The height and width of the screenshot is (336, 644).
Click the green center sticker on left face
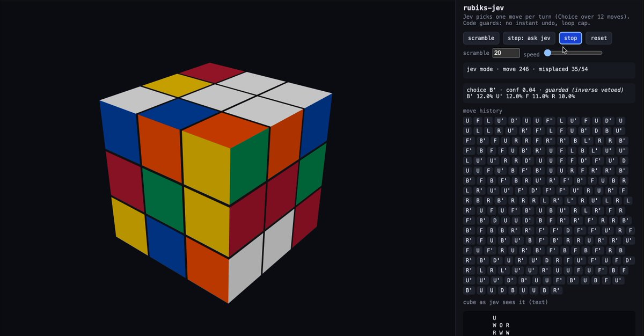(163, 194)
